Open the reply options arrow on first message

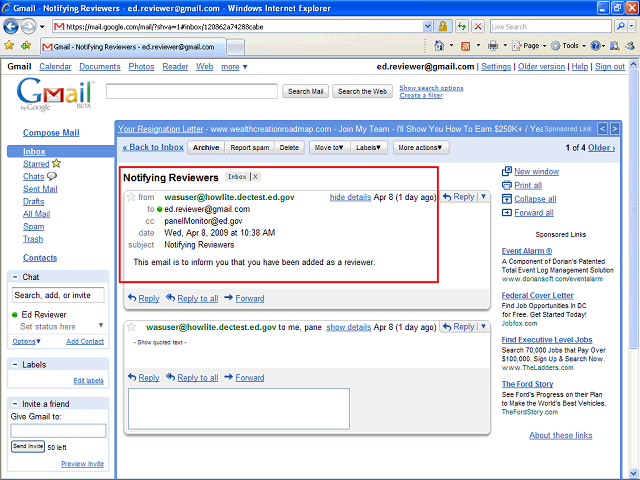click(x=483, y=197)
